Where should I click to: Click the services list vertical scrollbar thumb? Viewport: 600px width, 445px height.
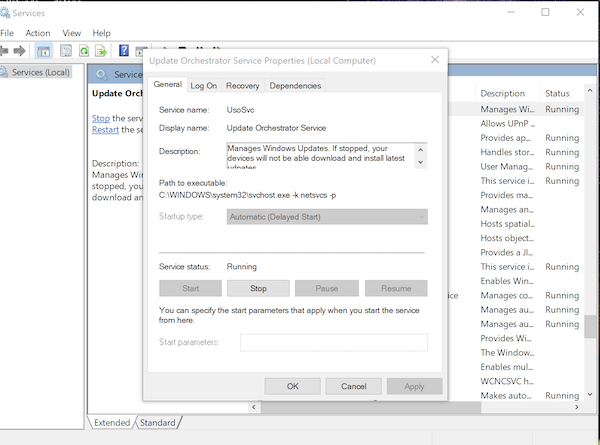pos(590,326)
